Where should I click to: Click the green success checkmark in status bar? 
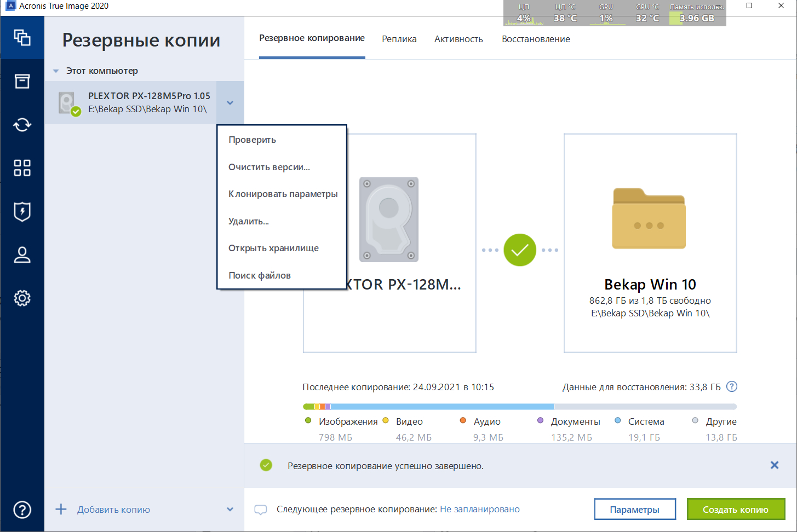(x=266, y=465)
